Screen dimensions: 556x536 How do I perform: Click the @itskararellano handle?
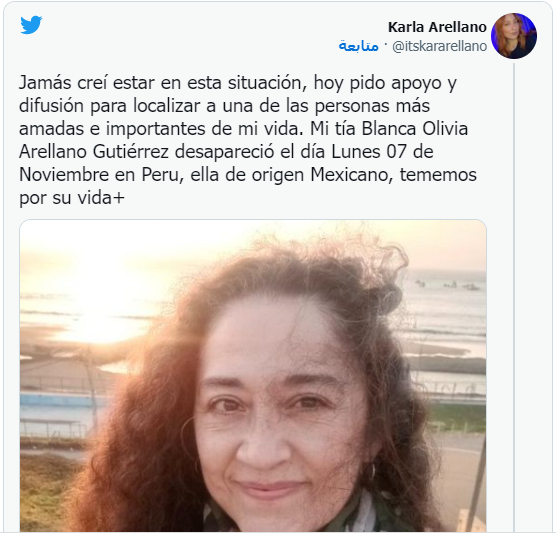coord(439,46)
